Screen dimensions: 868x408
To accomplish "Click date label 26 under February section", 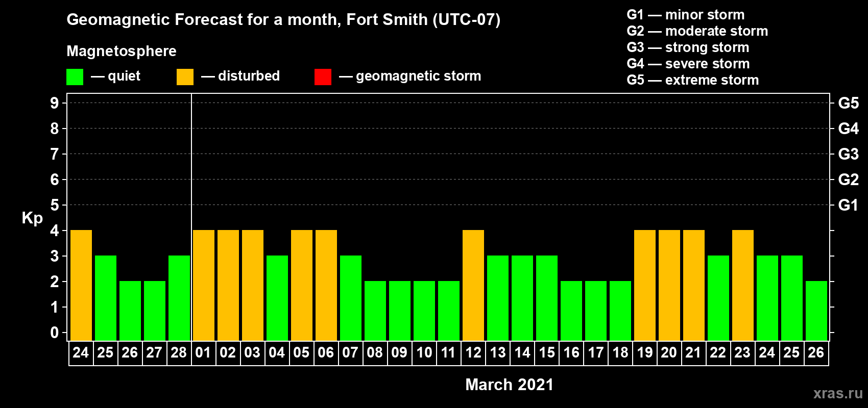I will click(130, 353).
